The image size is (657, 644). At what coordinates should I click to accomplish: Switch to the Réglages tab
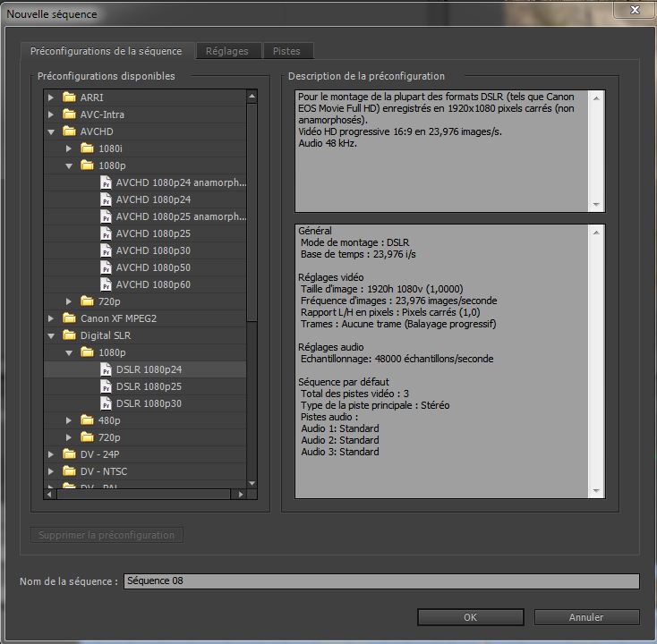(x=226, y=51)
